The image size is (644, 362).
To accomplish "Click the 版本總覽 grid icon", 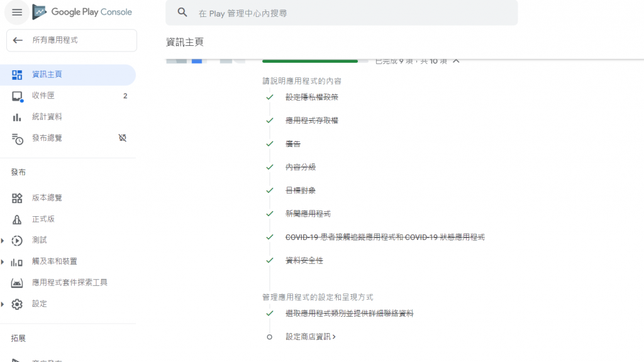I will pos(17,198).
